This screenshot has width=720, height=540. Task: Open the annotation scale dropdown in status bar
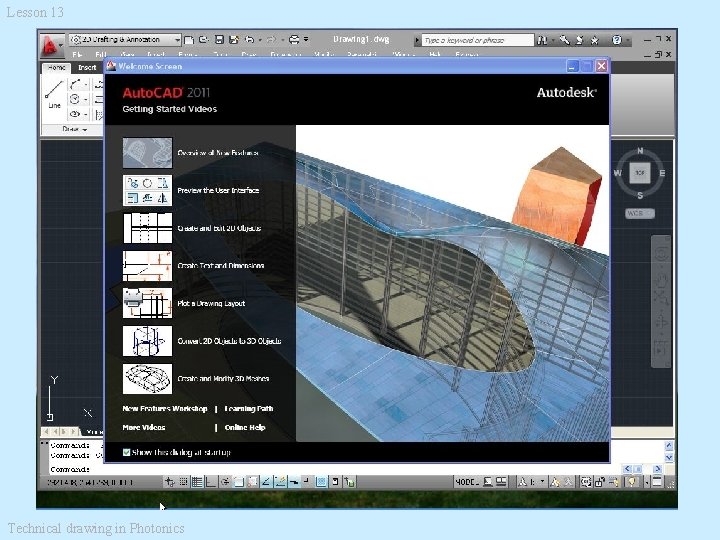click(542, 482)
